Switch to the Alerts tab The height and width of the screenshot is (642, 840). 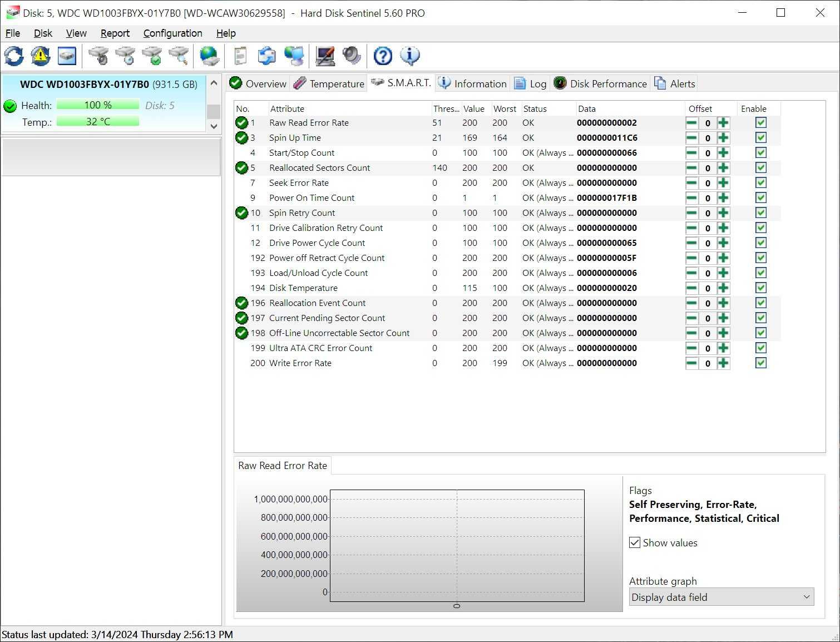click(675, 83)
